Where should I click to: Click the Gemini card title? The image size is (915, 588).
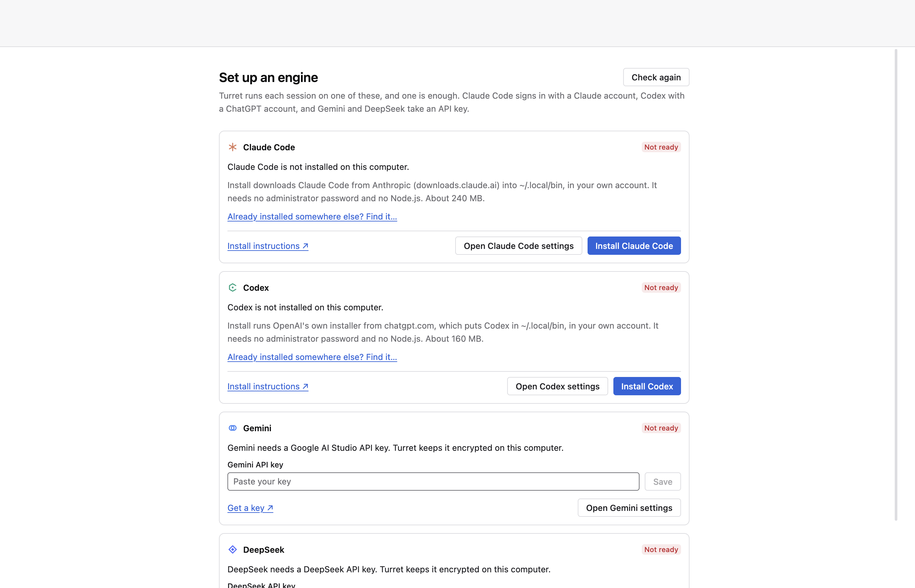(257, 428)
